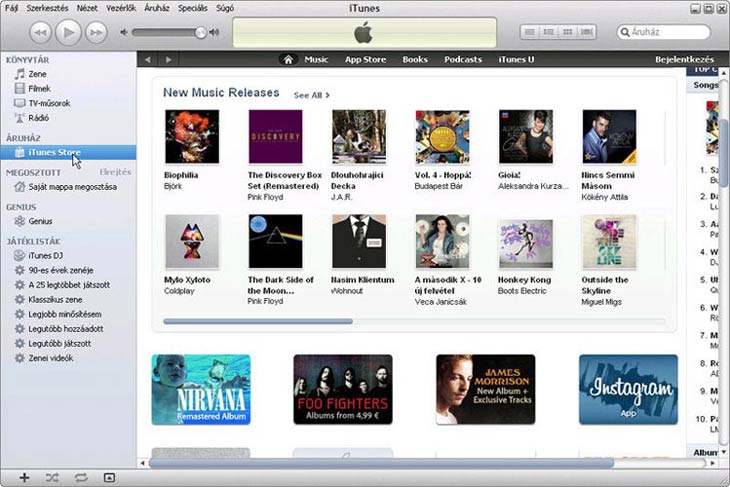Screen dimensions: 730x487
Task: Open the Books tab
Action: [x=415, y=60]
